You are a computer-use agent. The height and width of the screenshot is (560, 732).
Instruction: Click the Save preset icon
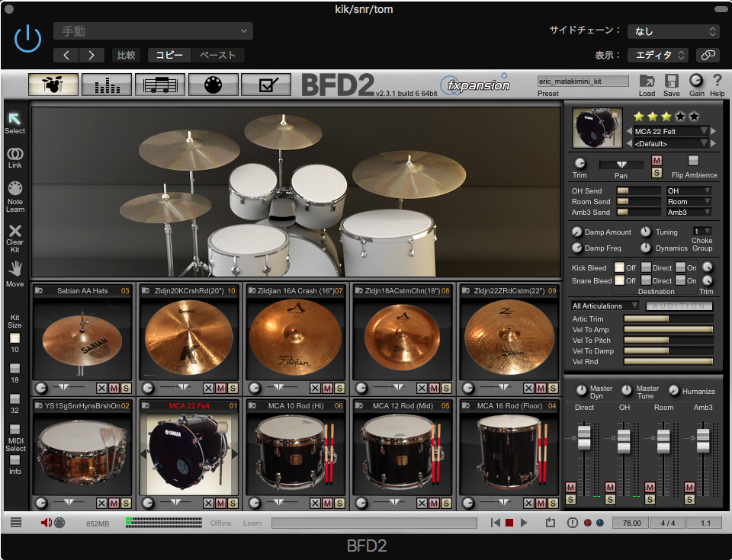click(x=672, y=82)
